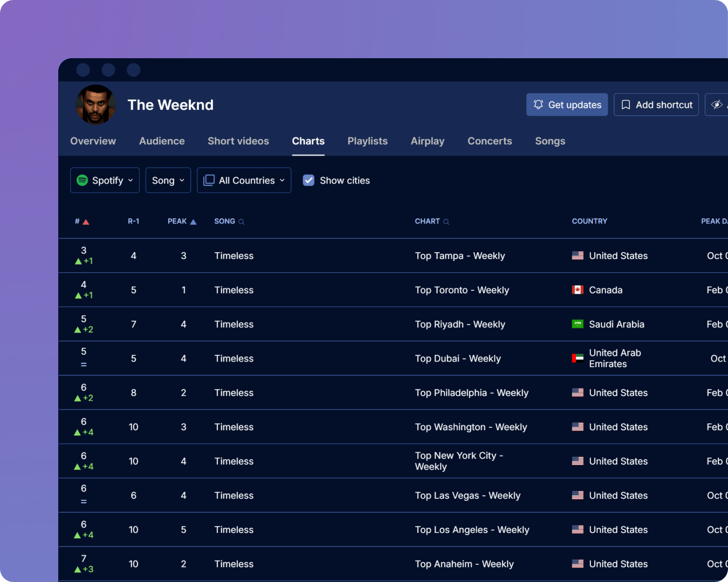The image size is (728, 582).
Task: Uncheck the Show cities checkbox
Action: tap(308, 181)
